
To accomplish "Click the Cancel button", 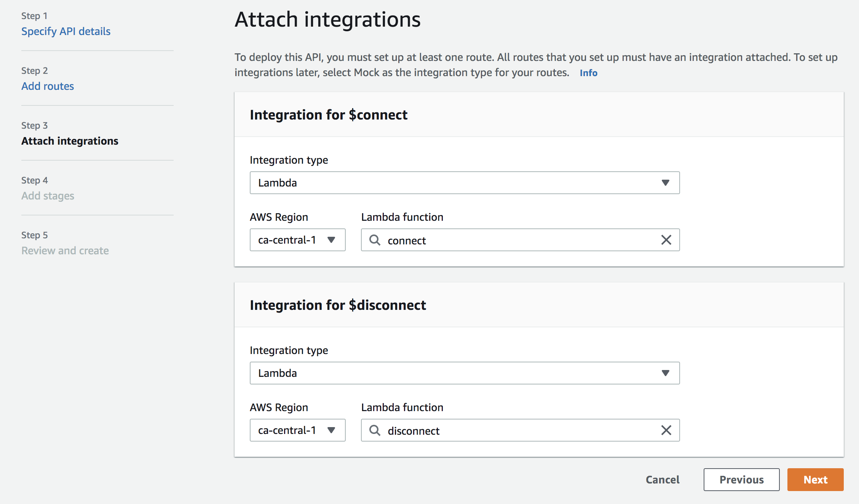I will tap(663, 480).
